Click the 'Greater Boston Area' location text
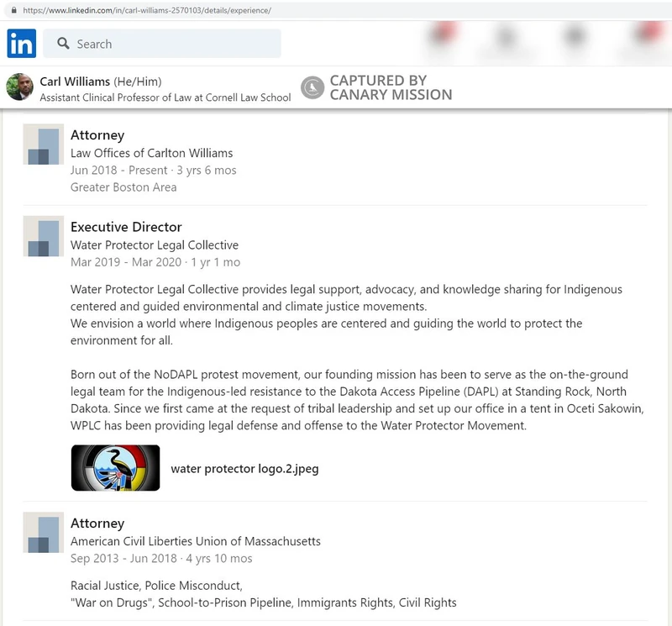Image resolution: width=672 pixels, height=626 pixels. [x=123, y=187]
